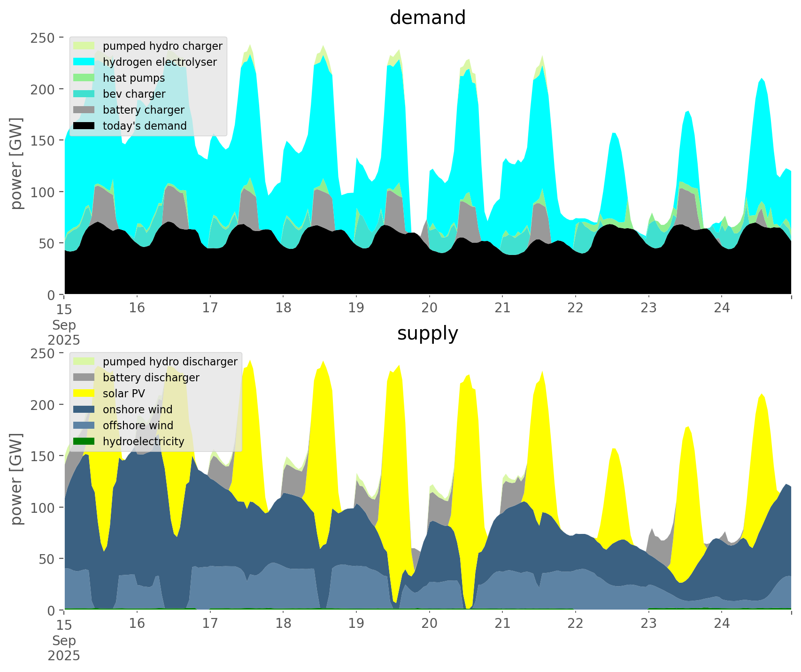Select the battery charger legend swatch
The height and width of the screenshot is (672, 801).
point(85,110)
